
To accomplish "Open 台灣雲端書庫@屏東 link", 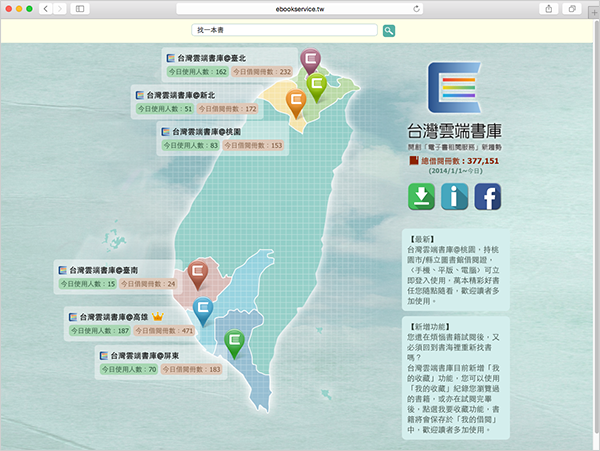I will pos(145,356).
